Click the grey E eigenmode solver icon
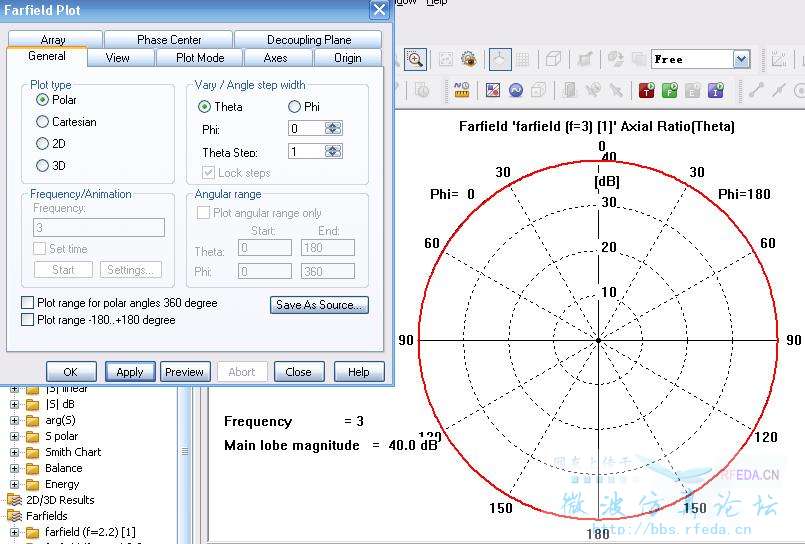The width and height of the screenshot is (805, 544). pos(693,91)
